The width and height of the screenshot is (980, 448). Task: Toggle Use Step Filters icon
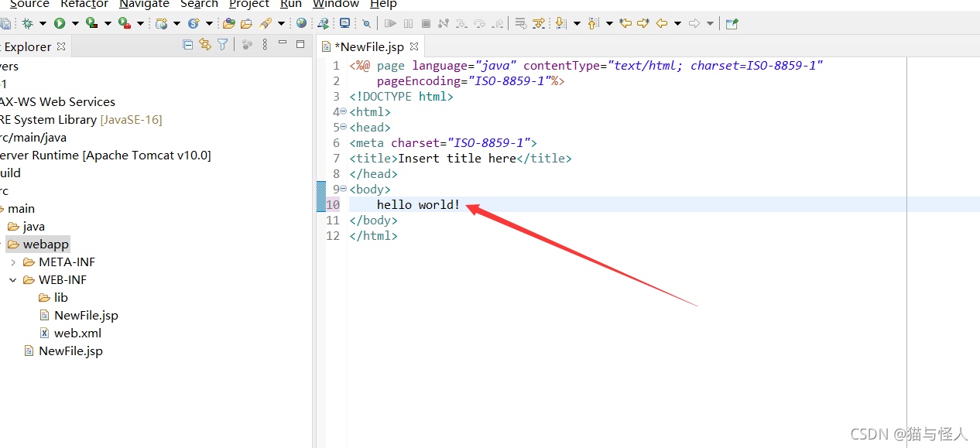point(538,23)
